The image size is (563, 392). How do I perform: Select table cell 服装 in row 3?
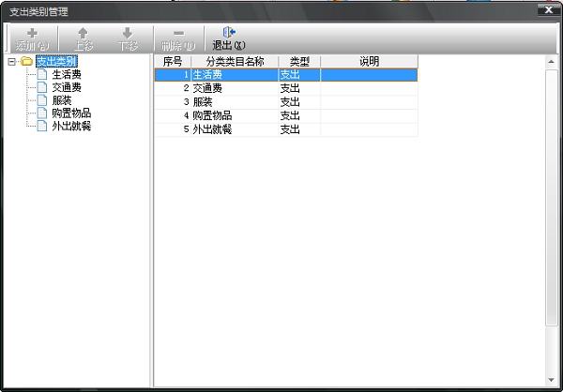(235, 102)
